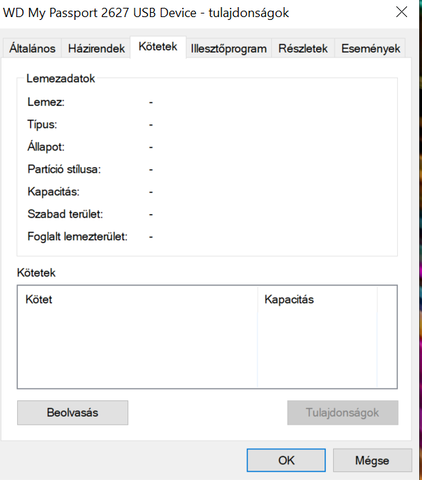Click the Lemezadatok group title
Image resolution: width=422 pixels, height=480 pixels.
[61, 79]
